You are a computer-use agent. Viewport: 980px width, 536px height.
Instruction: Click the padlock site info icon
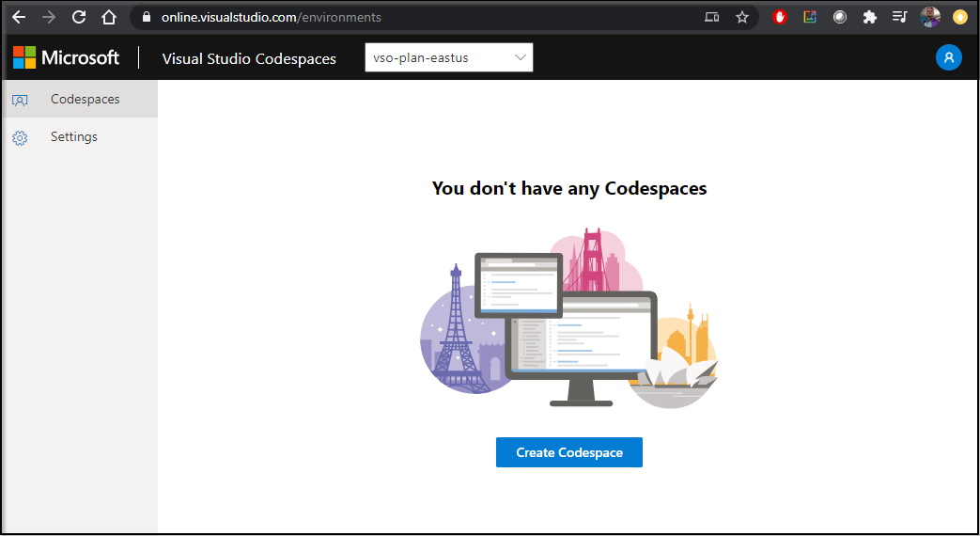coord(147,17)
